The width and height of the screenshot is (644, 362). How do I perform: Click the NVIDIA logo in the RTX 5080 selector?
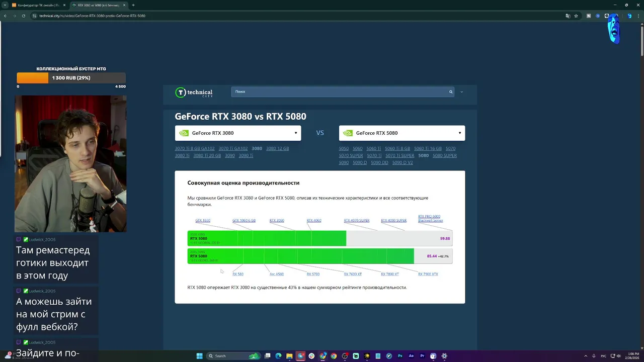[x=348, y=133]
